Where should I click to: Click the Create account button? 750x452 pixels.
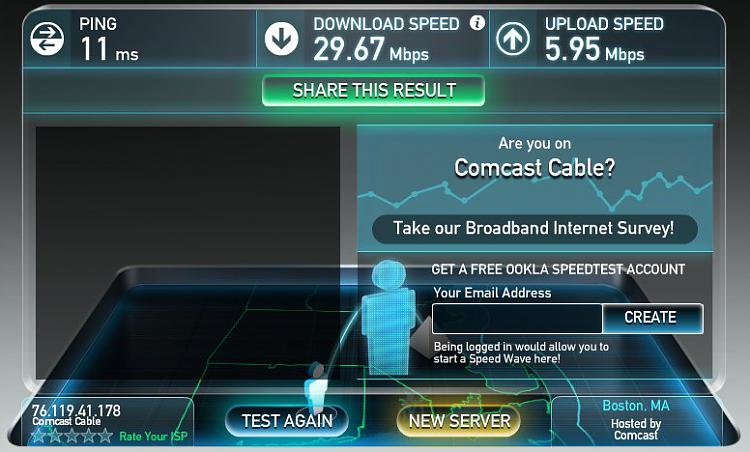point(652,318)
